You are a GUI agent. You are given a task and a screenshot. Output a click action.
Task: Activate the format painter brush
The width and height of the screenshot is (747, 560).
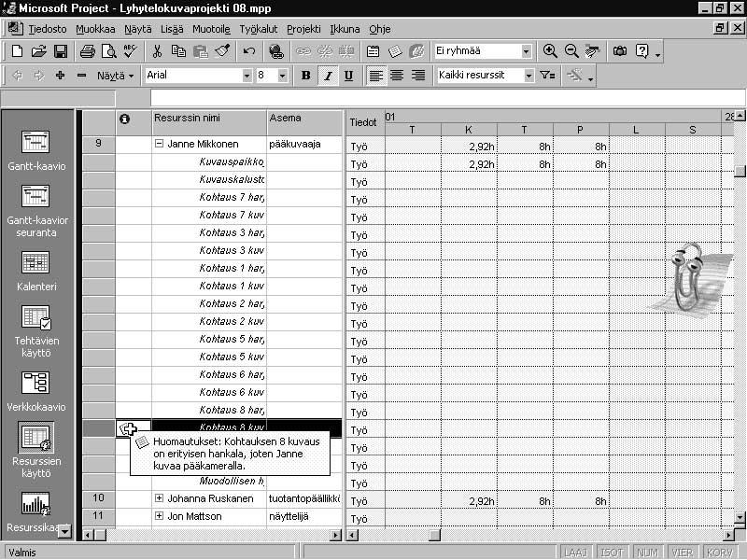(x=222, y=51)
